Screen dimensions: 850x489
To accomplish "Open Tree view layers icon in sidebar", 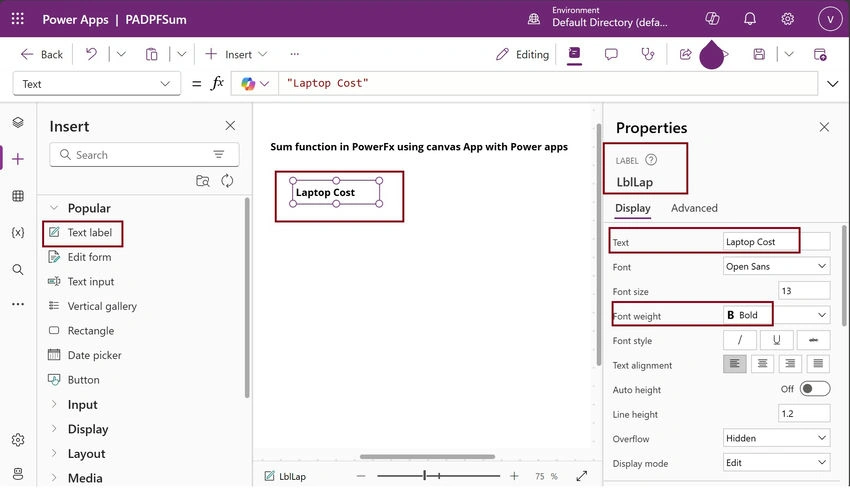I will (x=18, y=123).
